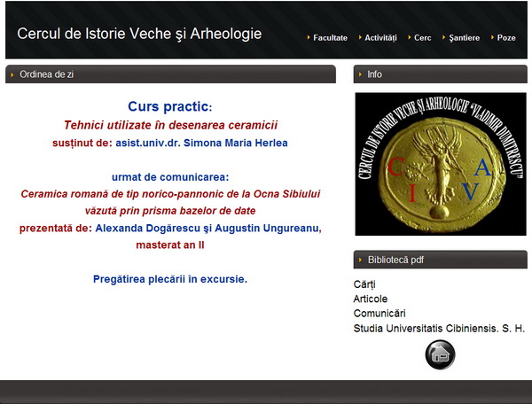Image resolution: width=532 pixels, height=404 pixels.
Task: Click the Curs practic heading
Action: point(170,106)
